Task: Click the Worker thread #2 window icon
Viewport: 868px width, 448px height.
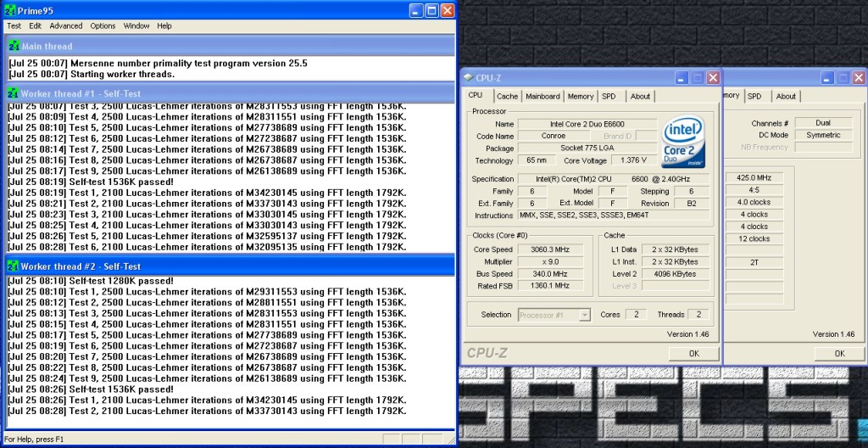Action: pos(14,266)
